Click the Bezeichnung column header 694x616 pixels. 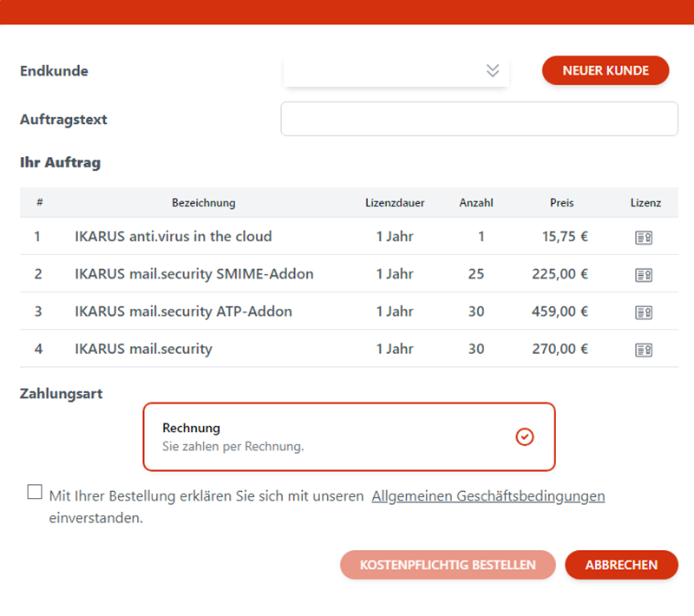point(204,203)
